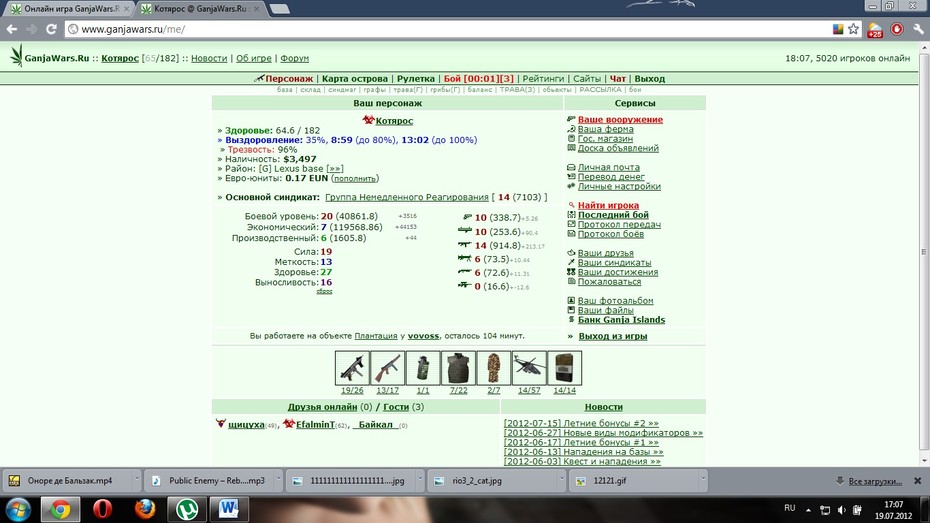Expand options for Оноре де Бальзак.mp4 download
The width and height of the screenshot is (930, 523).
(x=136, y=480)
